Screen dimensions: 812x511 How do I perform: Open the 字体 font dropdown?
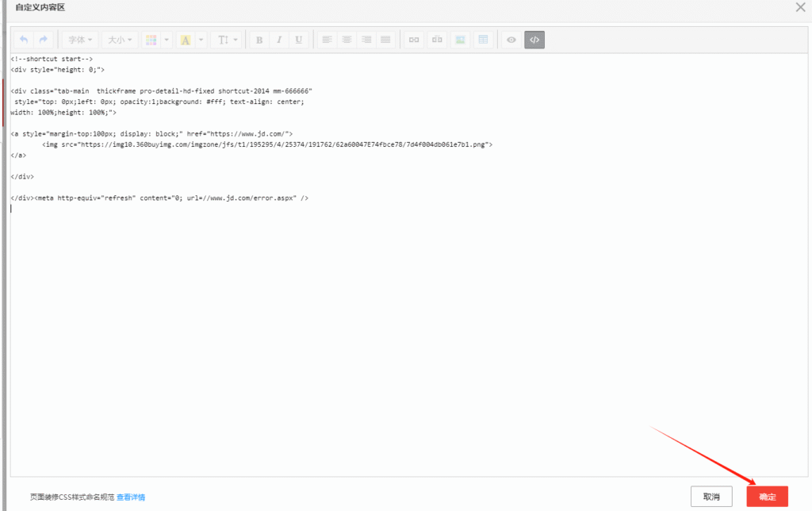point(80,40)
